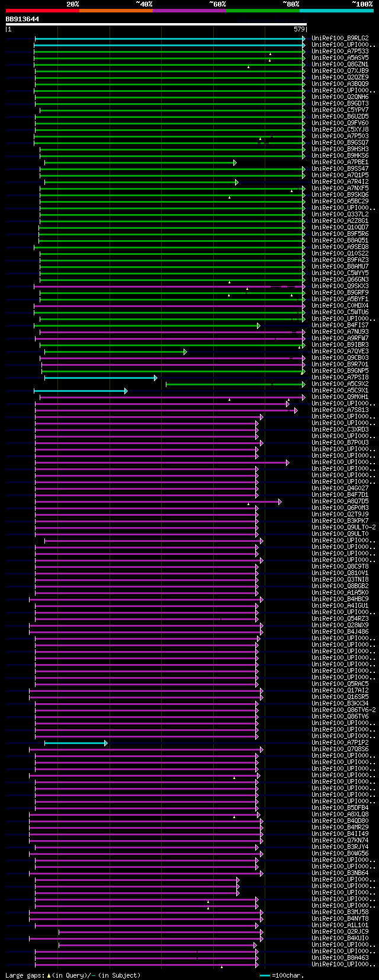Image resolution: width=379 pixels, height=980 pixels.
Task: Open hit UniRef100_Q86TV6-2
Action: 343,710
